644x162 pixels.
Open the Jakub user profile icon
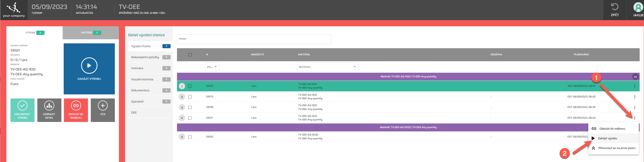pos(638,7)
